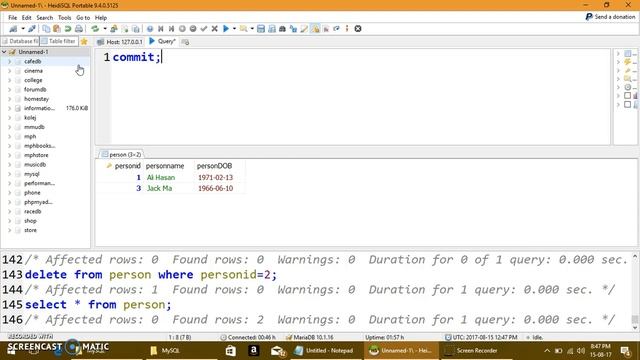The image size is (640, 360).
Task: Select the Query* tab
Action: [x=162, y=41]
